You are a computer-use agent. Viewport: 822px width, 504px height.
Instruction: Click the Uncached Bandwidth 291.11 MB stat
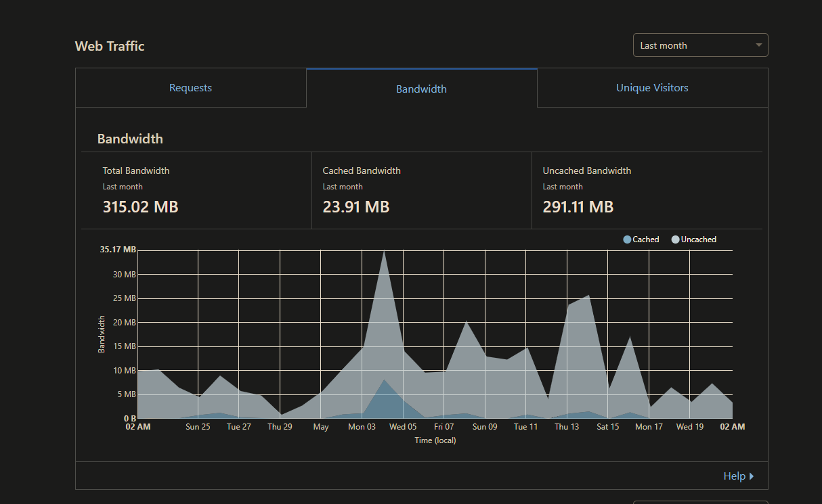tap(578, 206)
